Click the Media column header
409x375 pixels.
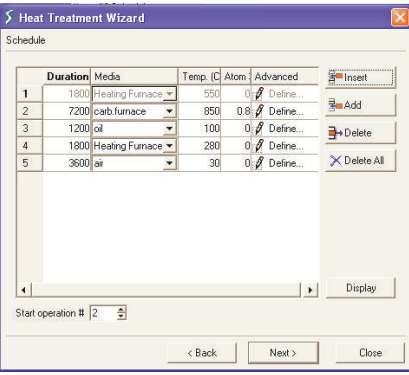click(x=134, y=77)
